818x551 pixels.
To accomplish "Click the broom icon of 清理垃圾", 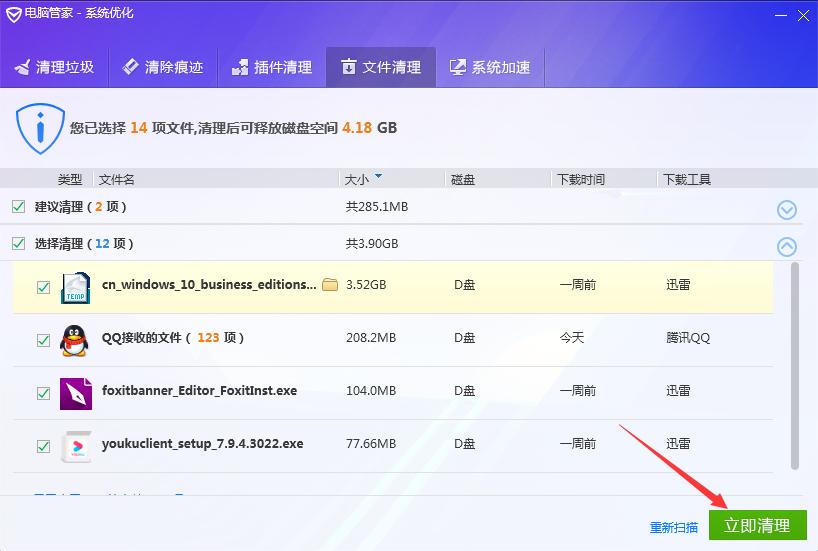I will click(x=23, y=67).
